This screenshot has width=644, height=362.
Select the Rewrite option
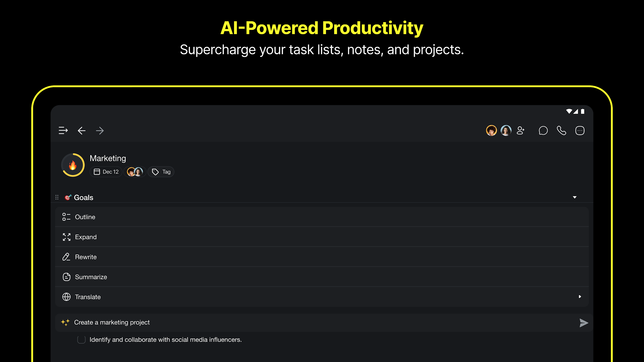click(322, 257)
